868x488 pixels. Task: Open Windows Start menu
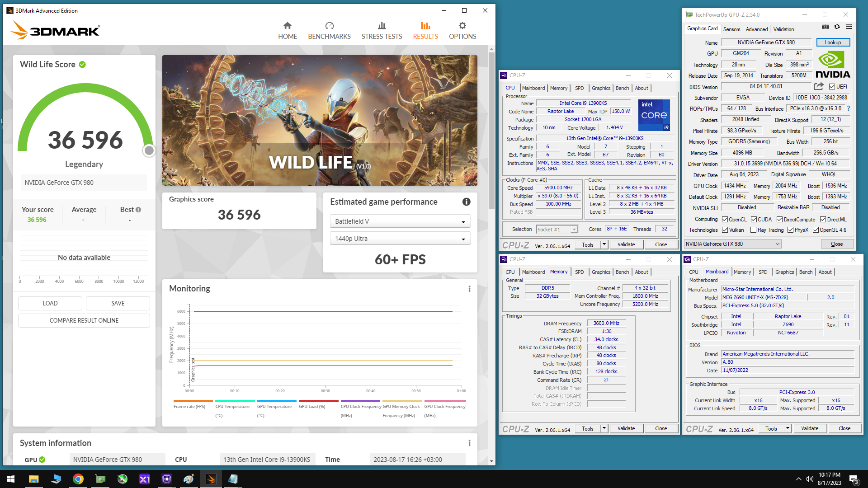(11, 479)
